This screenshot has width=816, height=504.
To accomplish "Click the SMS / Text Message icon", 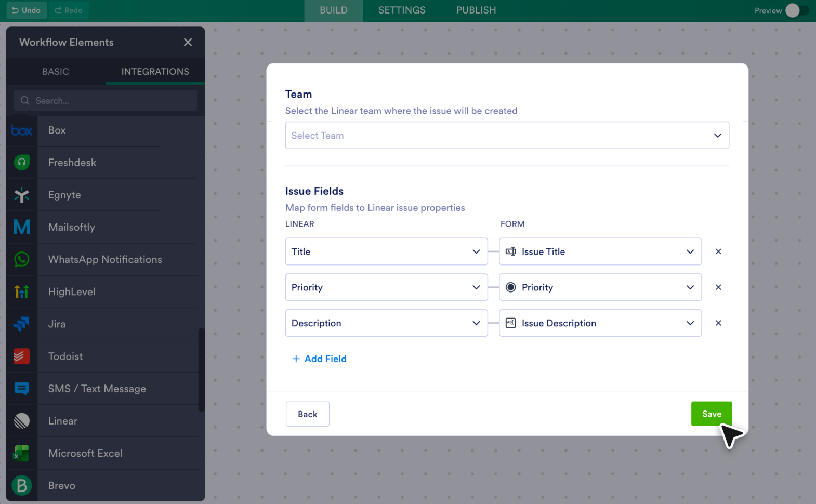I will tap(22, 388).
